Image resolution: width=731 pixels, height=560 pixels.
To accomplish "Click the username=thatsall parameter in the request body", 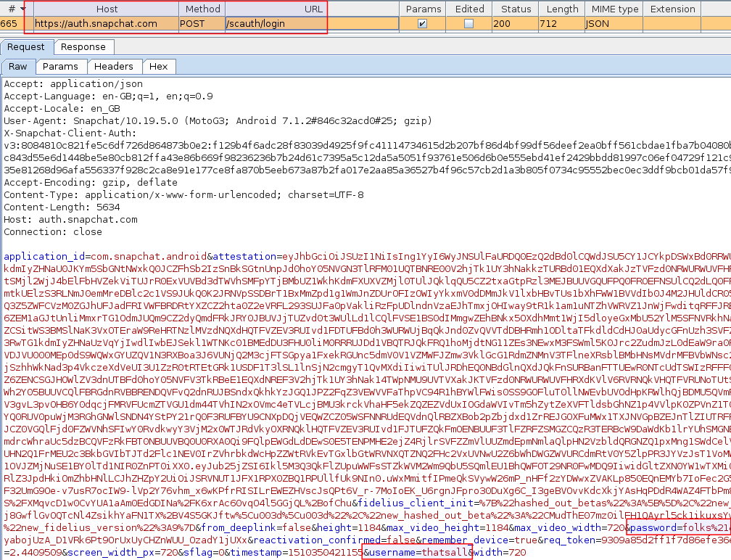I will point(417,553).
